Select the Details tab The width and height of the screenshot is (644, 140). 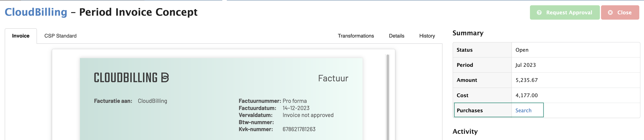tap(396, 36)
